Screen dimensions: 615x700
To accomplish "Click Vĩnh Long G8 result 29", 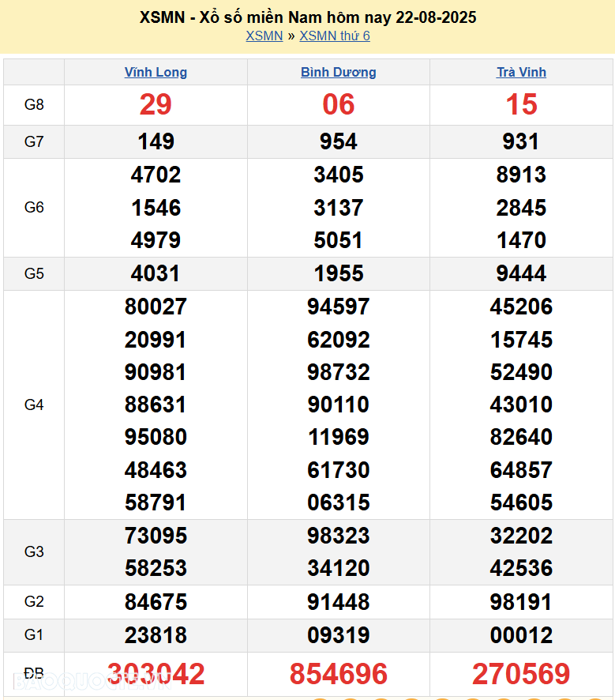I will (156, 104).
